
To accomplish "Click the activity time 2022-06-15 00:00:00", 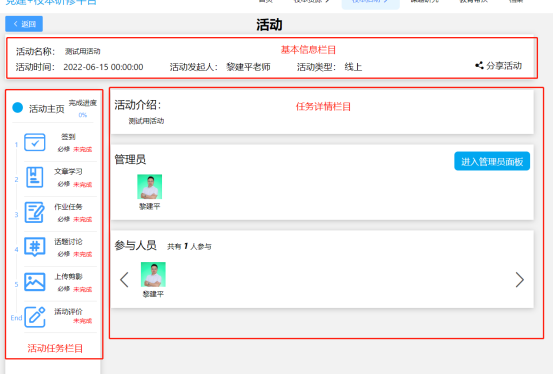I will (x=103, y=67).
